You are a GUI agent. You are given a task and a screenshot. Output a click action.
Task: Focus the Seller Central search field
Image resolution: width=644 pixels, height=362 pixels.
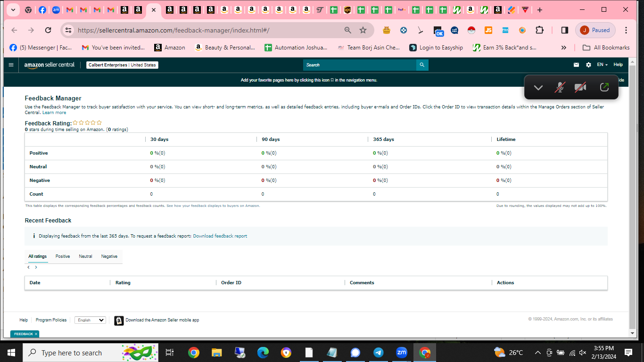[x=360, y=65]
